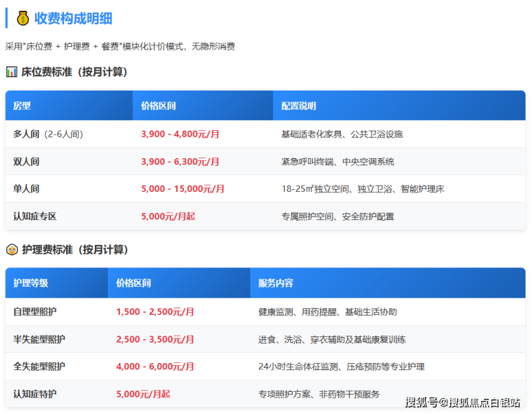Click the 搜狐号@搜狐焦点白银站 watermark
Screen dimensions: 532x414
[x=463, y=402]
